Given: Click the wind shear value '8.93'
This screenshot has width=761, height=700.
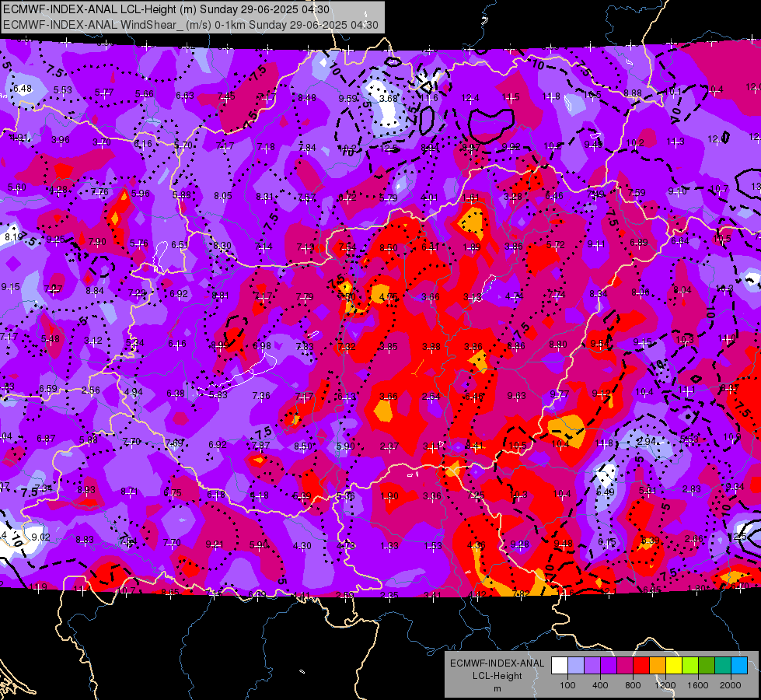Looking at the screenshot, I should (86, 490).
